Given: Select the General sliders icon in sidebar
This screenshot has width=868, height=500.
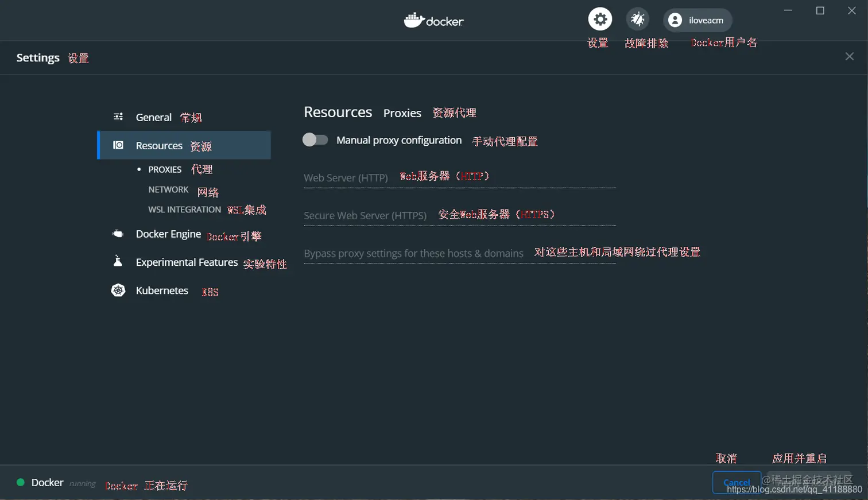Looking at the screenshot, I should pyautogui.click(x=118, y=117).
